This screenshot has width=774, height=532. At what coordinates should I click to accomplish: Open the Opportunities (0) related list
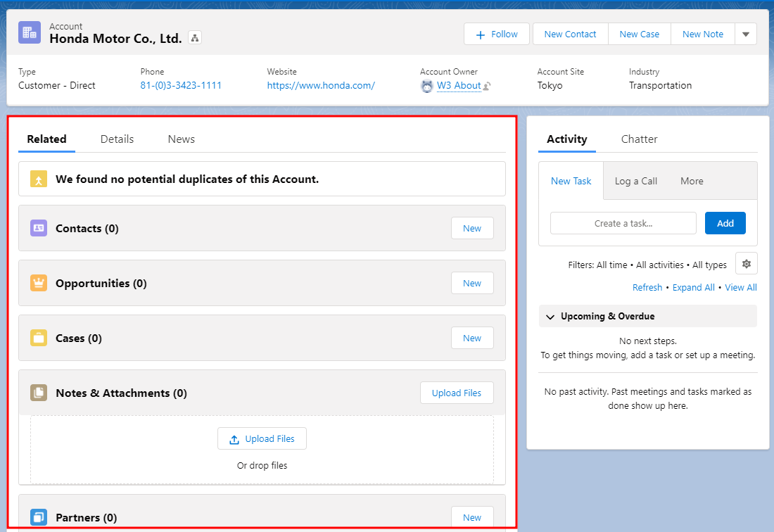click(x=101, y=284)
